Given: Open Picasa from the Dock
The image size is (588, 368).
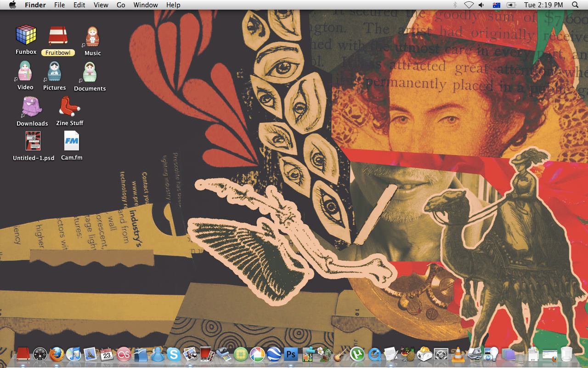Looking at the screenshot, I should 257,354.
